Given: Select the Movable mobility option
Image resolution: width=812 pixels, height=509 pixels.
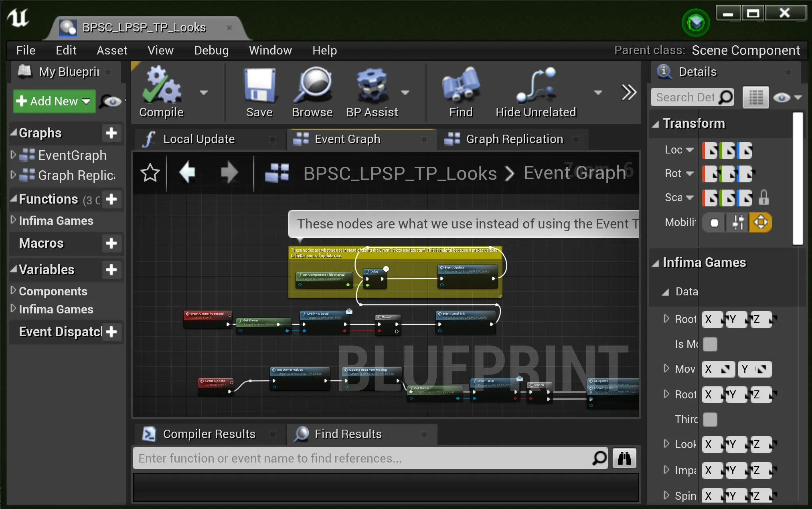Looking at the screenshot, I should coord(761,222).
